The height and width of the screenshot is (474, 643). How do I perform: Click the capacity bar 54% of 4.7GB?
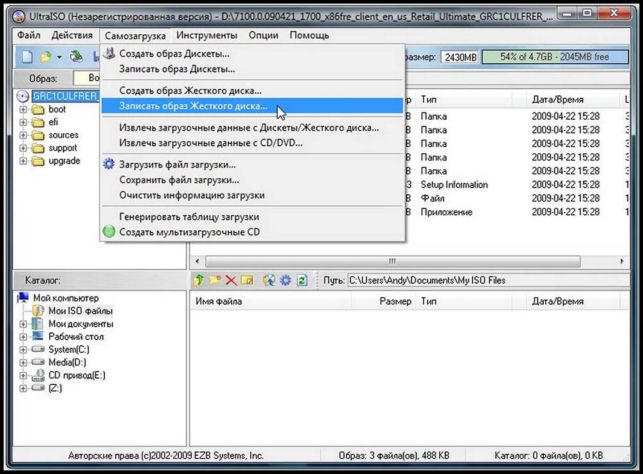[x=555, y=57]
